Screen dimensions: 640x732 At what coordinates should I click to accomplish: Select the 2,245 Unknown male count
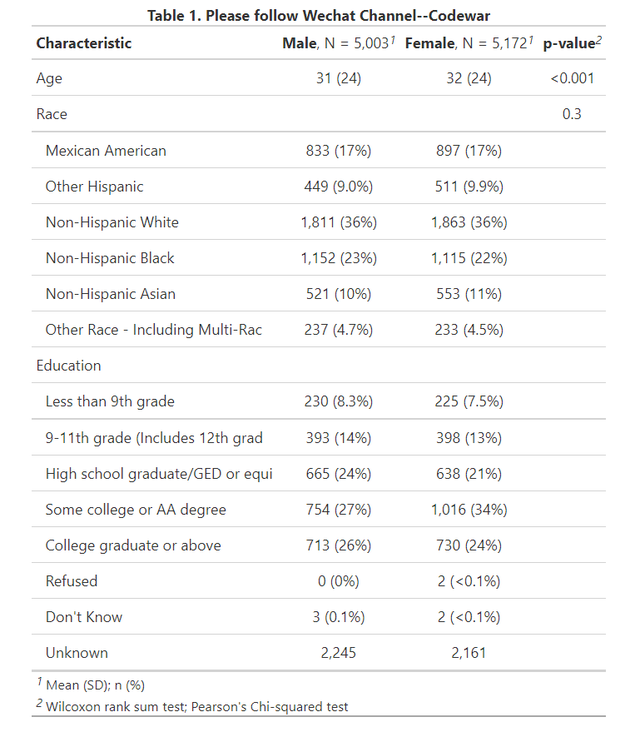tap(339, 653)
